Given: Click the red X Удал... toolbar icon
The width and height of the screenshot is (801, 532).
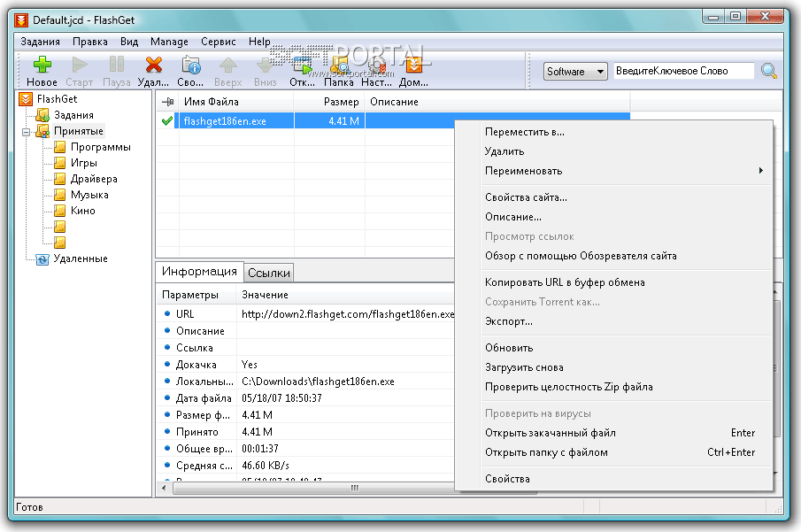Looking at the screenshot, I should pyautogui.click(x=153, y=65).
